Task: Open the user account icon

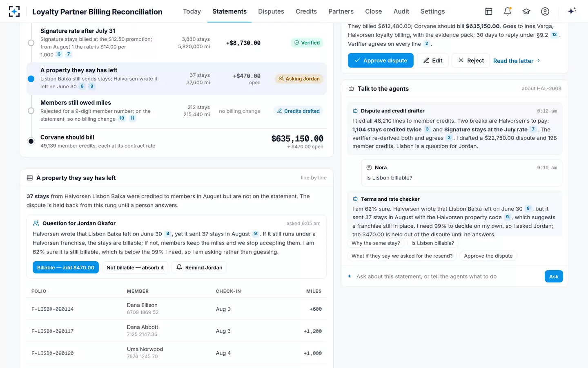Action: pos(545,11)
